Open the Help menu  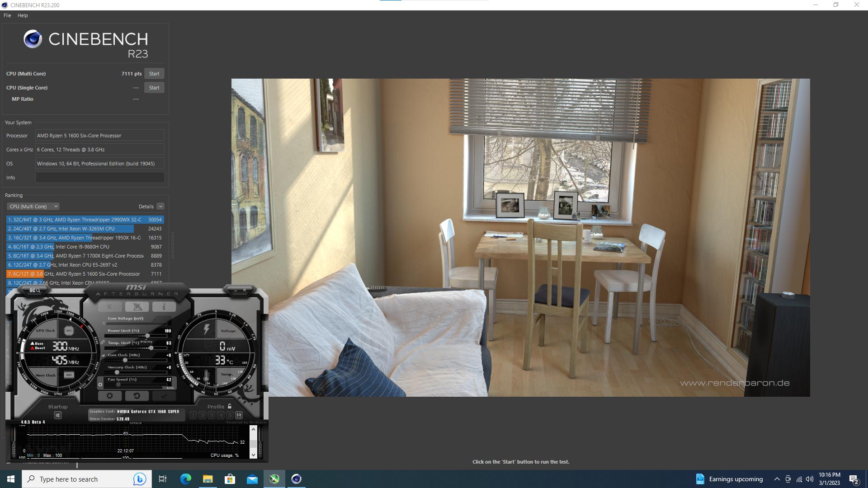point(23,15)
